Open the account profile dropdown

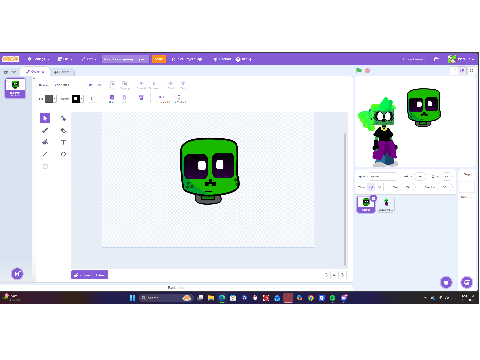(461, 59)
